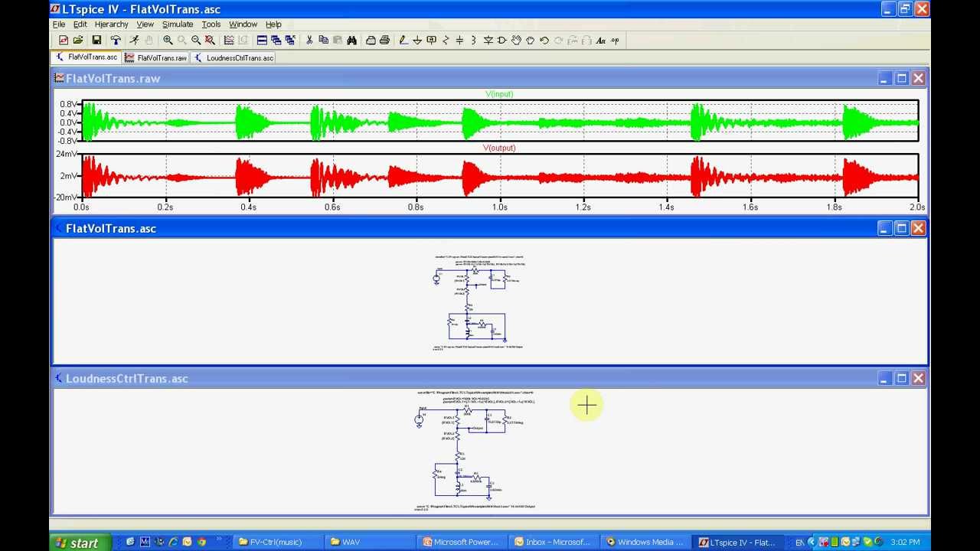Switch to LoudnessCtrlTrans.asc tab
This screenshot has height=551, width=980.
[234, 58]
